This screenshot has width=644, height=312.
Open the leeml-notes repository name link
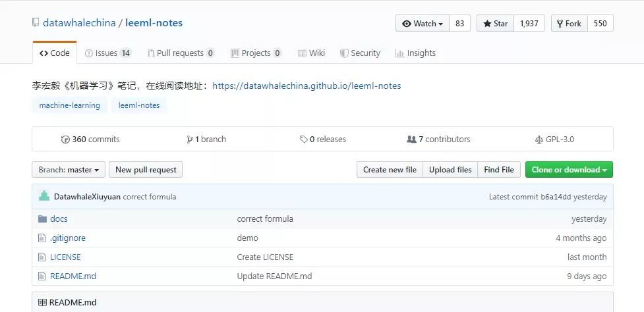[154, 23]
